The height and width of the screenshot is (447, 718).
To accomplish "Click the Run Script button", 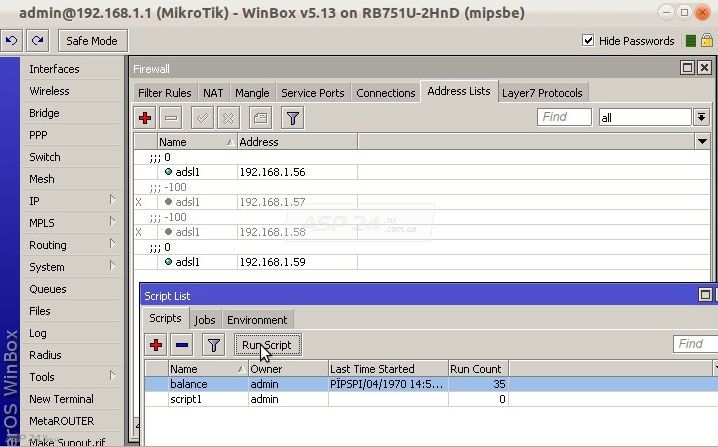I will tap(267, 345).
